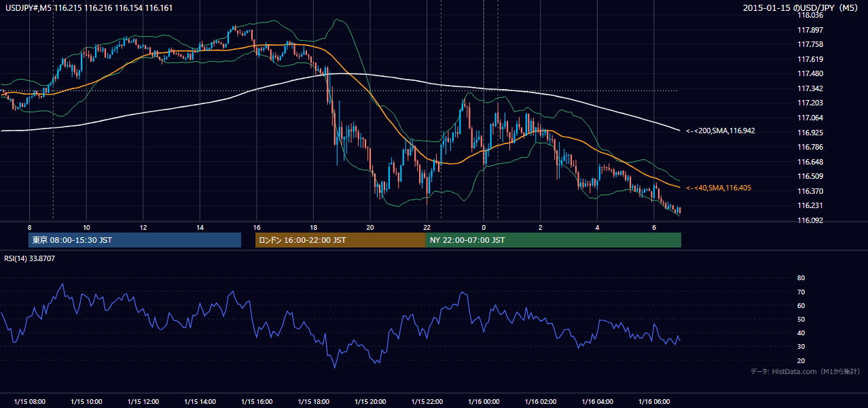Click price axis value 116.925
Viewport: 868px width, 408px height.
pos(810,132)
